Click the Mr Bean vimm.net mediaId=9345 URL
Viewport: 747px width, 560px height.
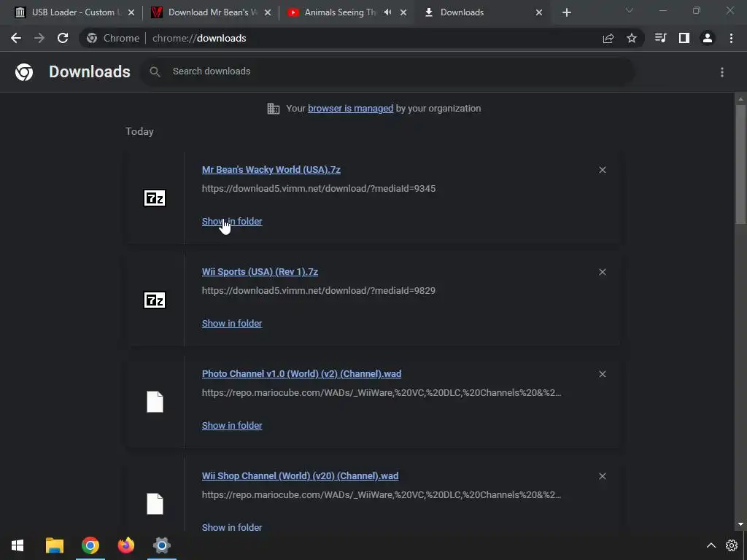pos(319,189)
